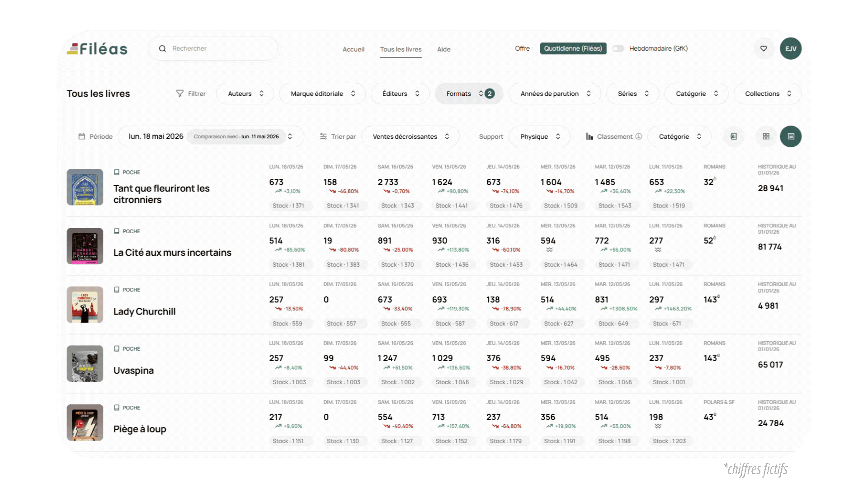Click the historical total 65 017
This screenshot has height=488, width=868.
770,365
